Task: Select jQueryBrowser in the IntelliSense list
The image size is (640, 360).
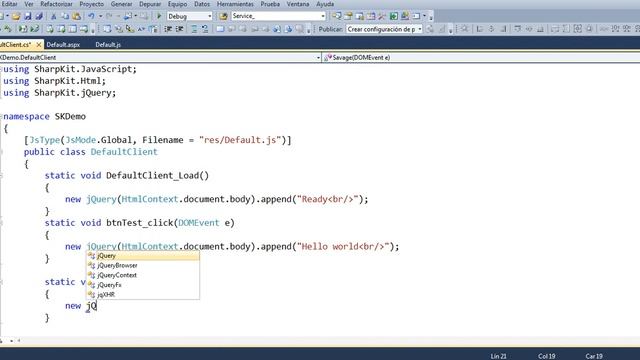Action: pyautogui.click(x=143, y=265)
